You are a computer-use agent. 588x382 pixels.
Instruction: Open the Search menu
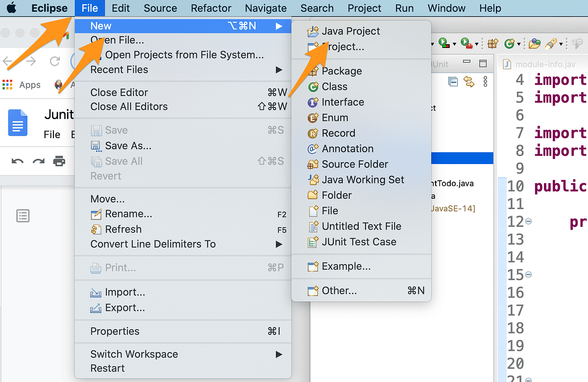(x=317, y=8)
